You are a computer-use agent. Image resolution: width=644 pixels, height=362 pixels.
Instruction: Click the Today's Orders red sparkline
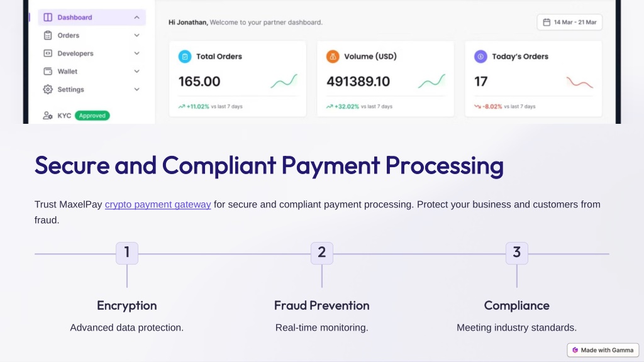(x=579, y=82)
